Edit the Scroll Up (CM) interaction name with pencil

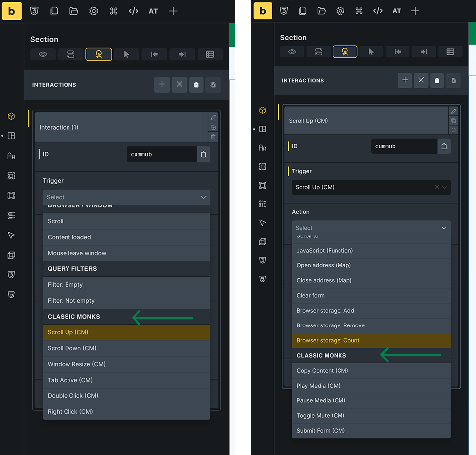453,111
